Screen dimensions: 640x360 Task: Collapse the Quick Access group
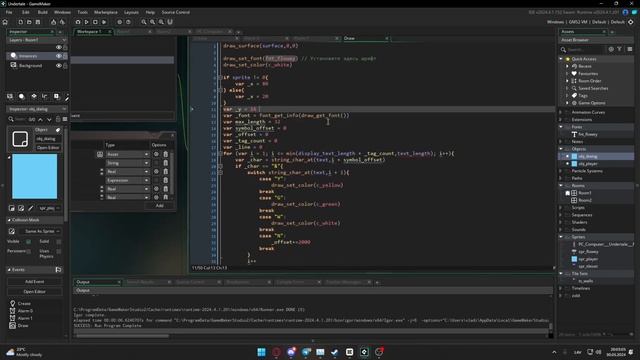[x=561, y=59]
